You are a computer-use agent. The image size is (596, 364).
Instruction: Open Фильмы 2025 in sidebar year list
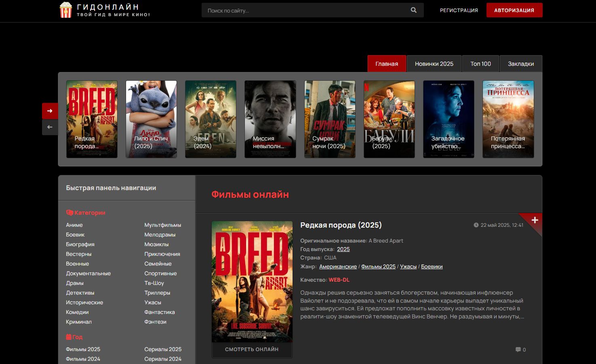point(83,349)
